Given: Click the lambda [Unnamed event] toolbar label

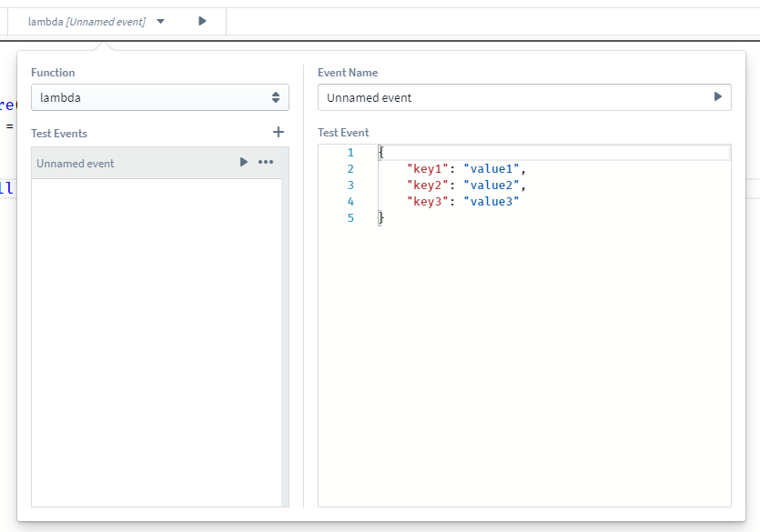Looking at the screenshot, I should [x=86, y=21].
